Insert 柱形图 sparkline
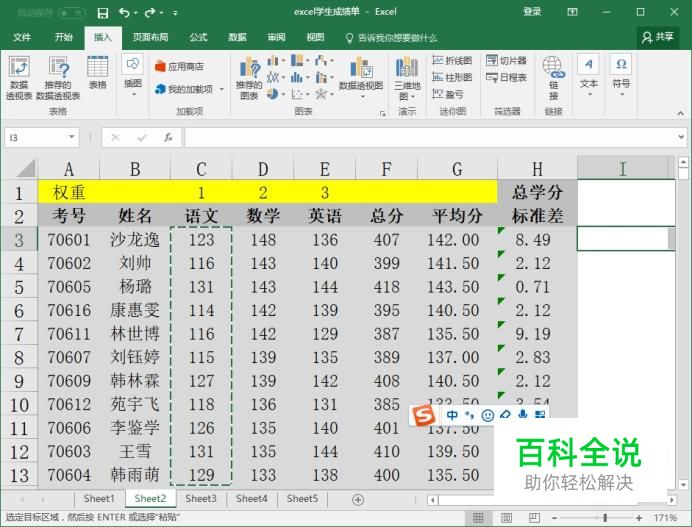692x527 pixels. [x=452, y=78]
